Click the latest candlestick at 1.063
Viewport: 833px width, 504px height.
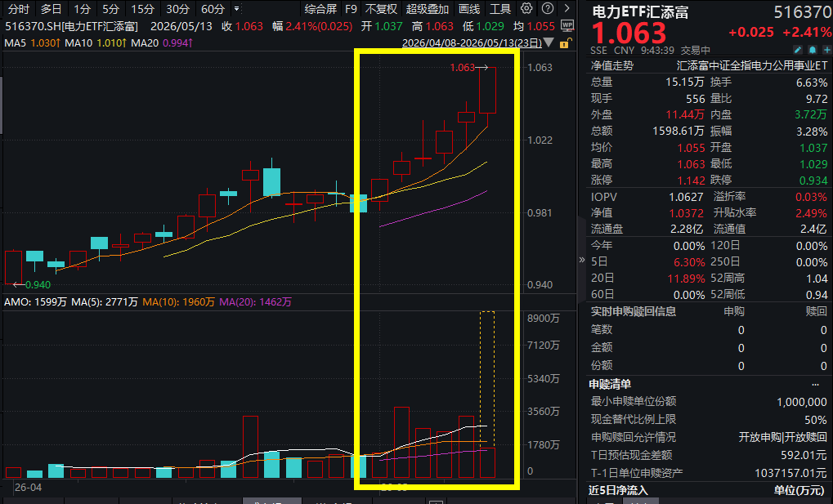[x=487, y=90]
